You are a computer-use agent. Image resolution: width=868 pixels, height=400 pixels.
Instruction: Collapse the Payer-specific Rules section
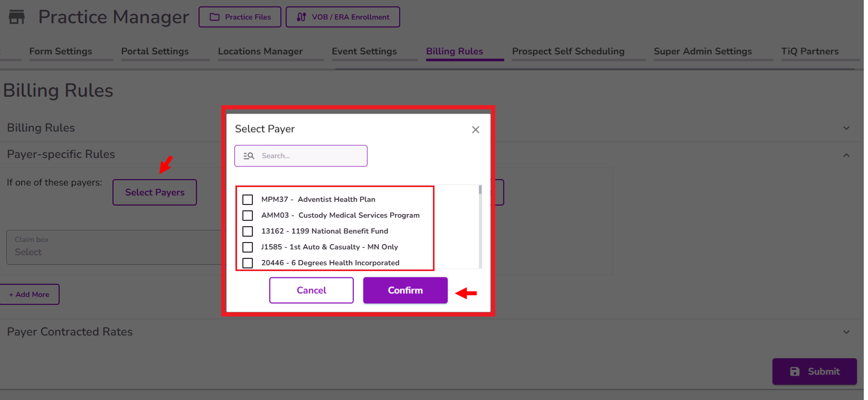846,155
